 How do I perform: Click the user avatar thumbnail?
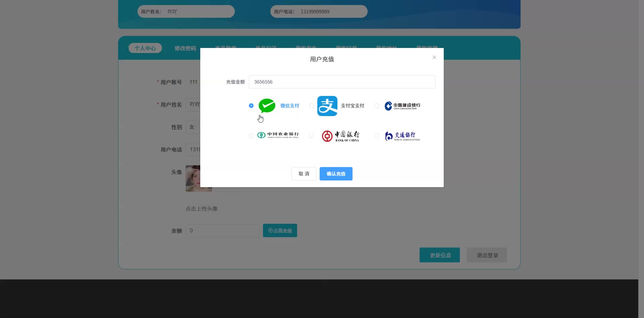(x=193, y=178)
